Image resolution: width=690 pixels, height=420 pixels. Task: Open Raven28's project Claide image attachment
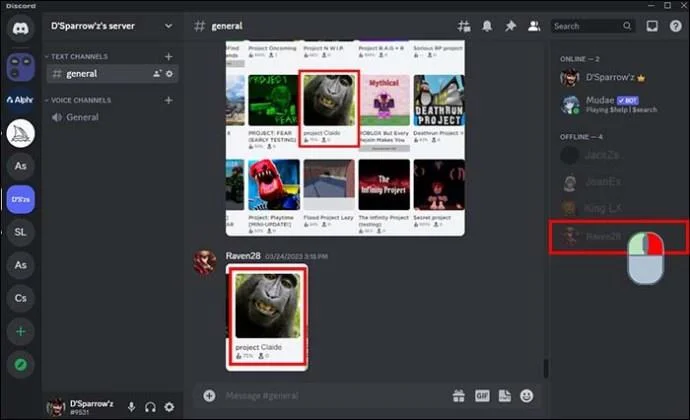(267, 317)
